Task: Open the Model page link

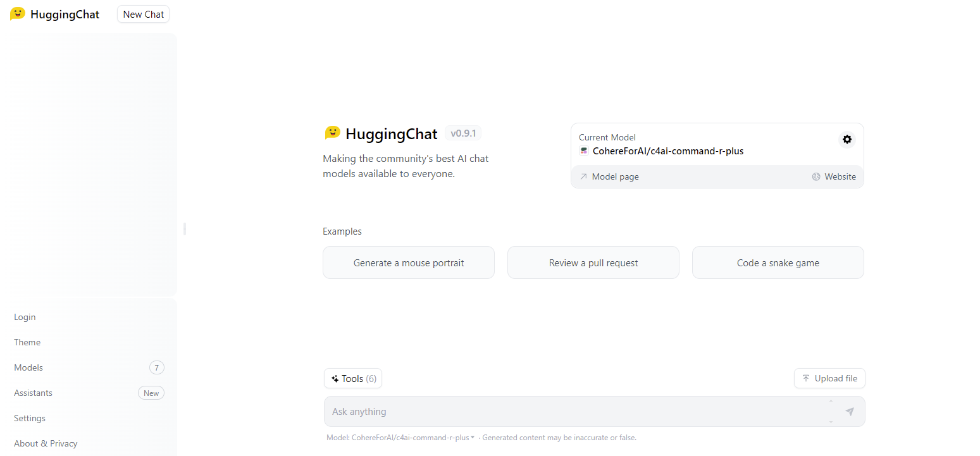Action: [x=609, y=176]
